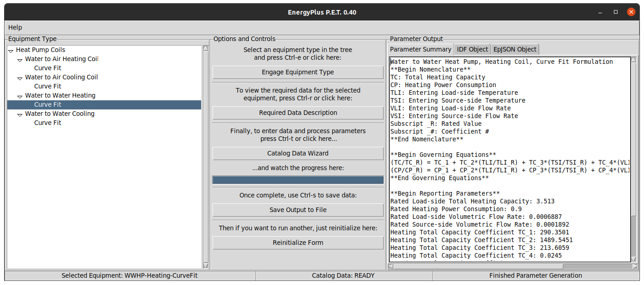Switch to the EpJSON Object tab
Viewport: 644px width, 285px height.
tap(515, 49)
